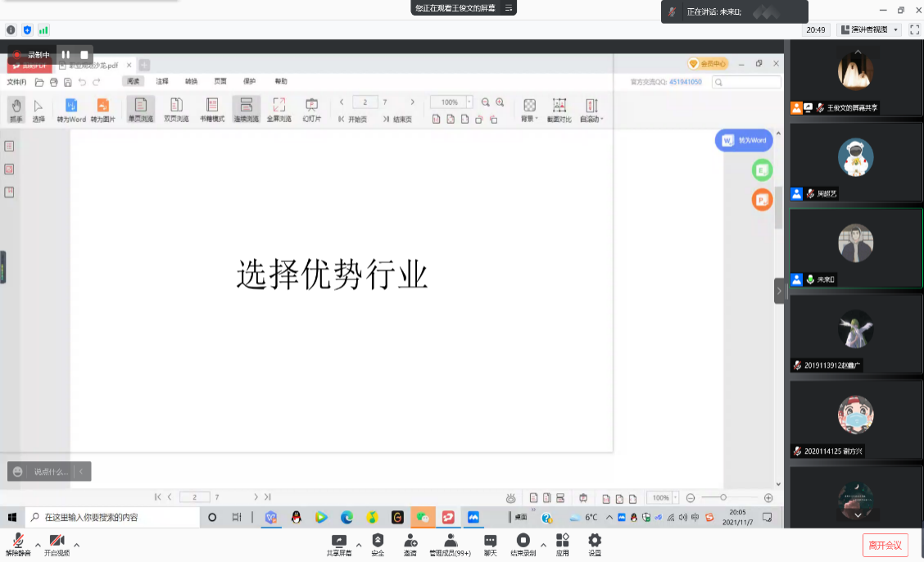Click Leave Meeting (离开会议) button
Viewport: 924px width, 562px height.
click(885, 545)
